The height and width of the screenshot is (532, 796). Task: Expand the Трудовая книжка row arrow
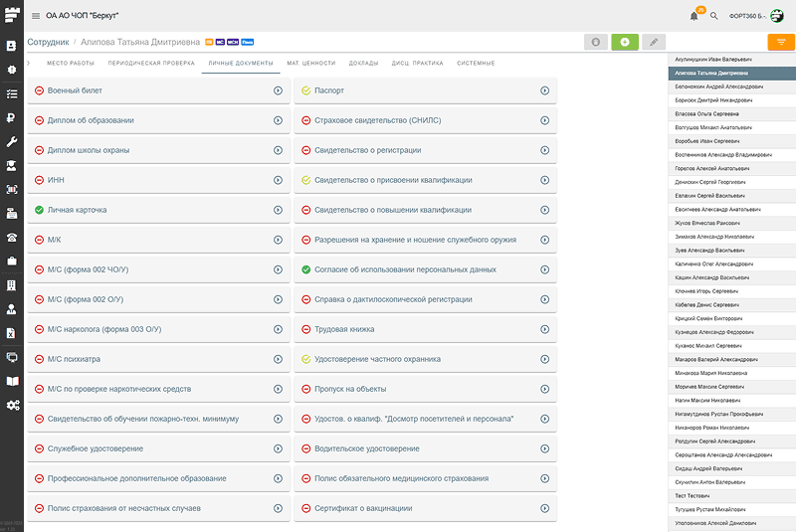pyautogui.click(x=545, y=329)
